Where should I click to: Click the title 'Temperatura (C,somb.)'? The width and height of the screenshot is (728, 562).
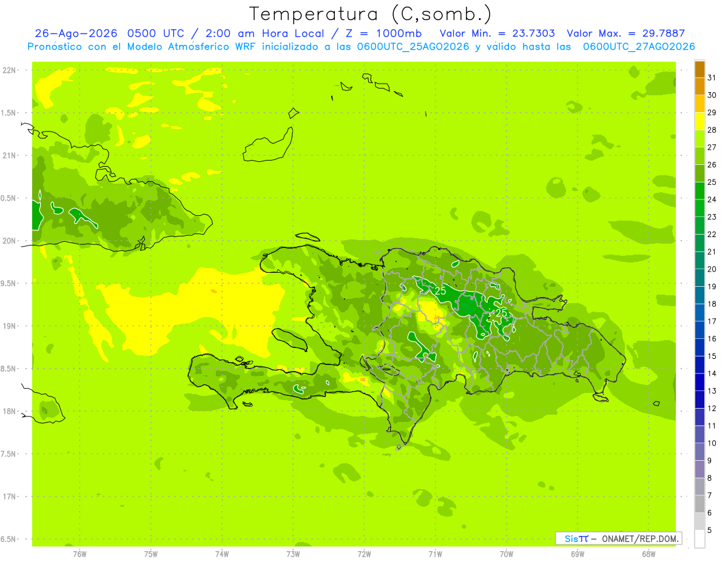click(371, 15)
